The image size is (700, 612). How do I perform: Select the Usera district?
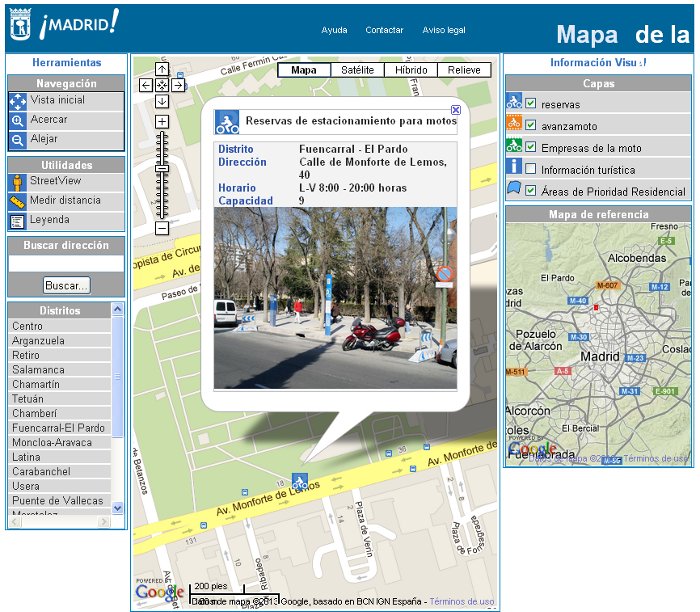(x=60, y=486)
